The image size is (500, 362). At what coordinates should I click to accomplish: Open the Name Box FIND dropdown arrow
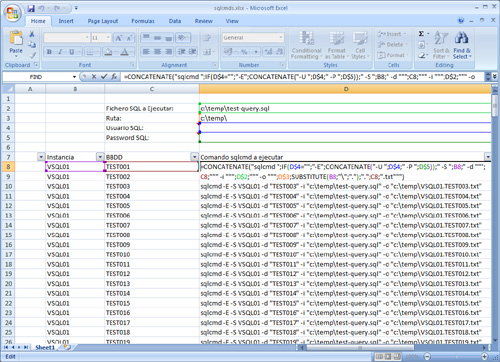(74, 77)
